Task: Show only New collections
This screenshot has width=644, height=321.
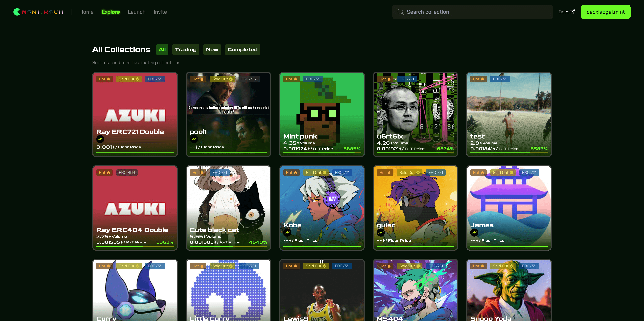Action: (x=212, y=49)
